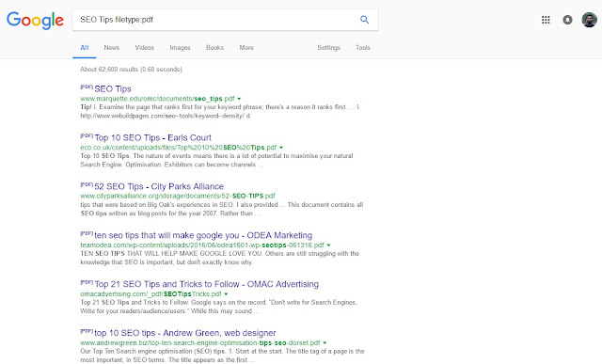Click the www.andrewgreen.biz green URL text

[200, 342]
